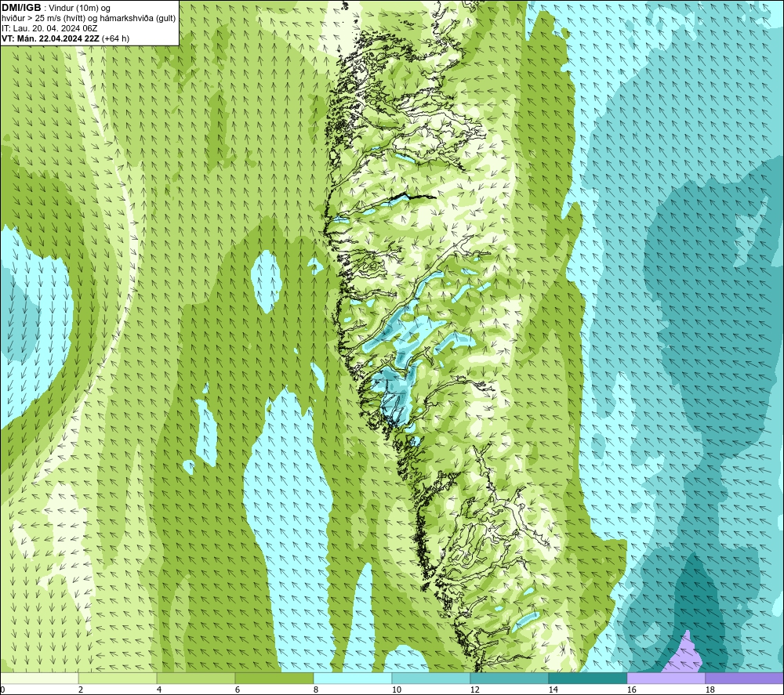Click the 16–18 m/s light purple legend swatch

pos(666,678)
